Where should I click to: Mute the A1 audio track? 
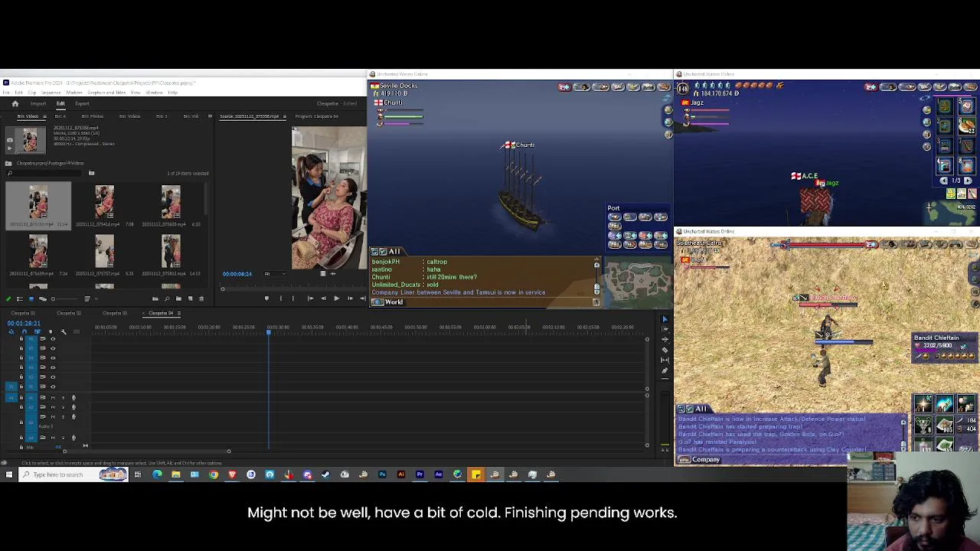coord(53,397)
